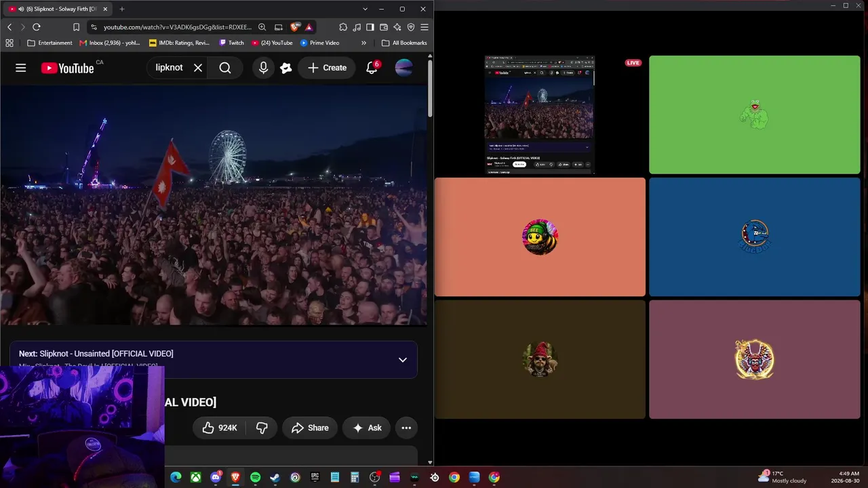Click the festival crowd video player
This screenshot has height=488, width=868.
pos(214,205)
